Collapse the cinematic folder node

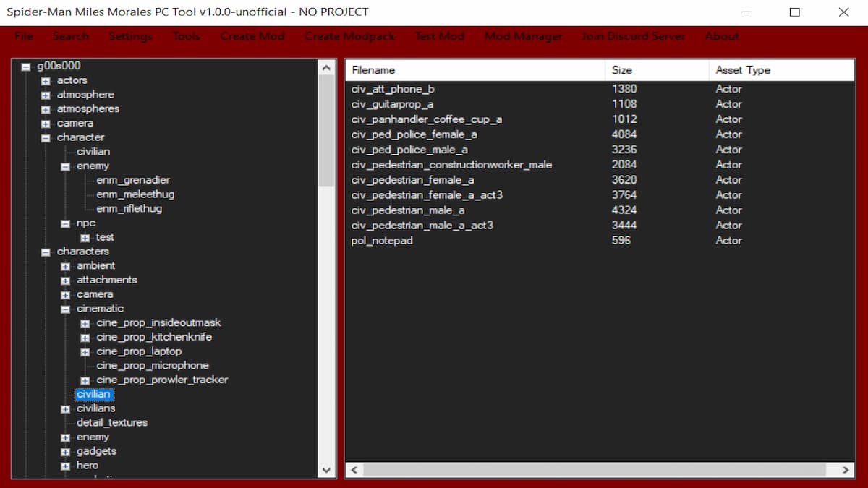(65, 309)
